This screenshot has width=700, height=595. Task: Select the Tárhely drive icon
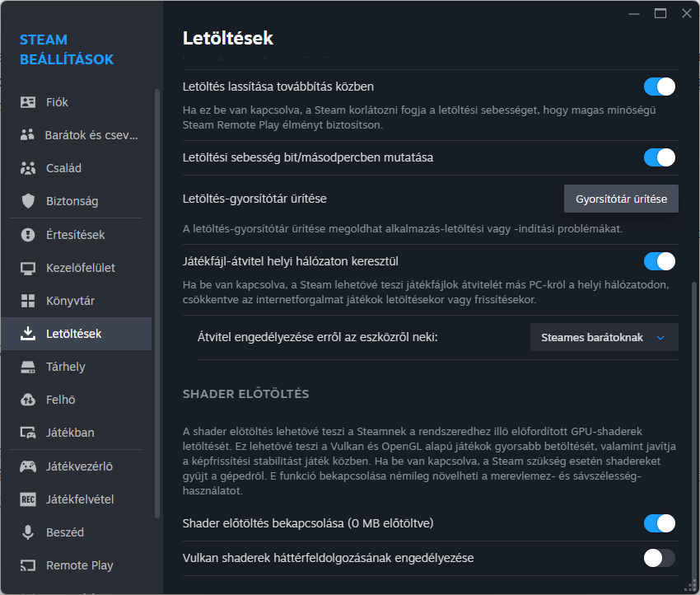tap(28, 368)
